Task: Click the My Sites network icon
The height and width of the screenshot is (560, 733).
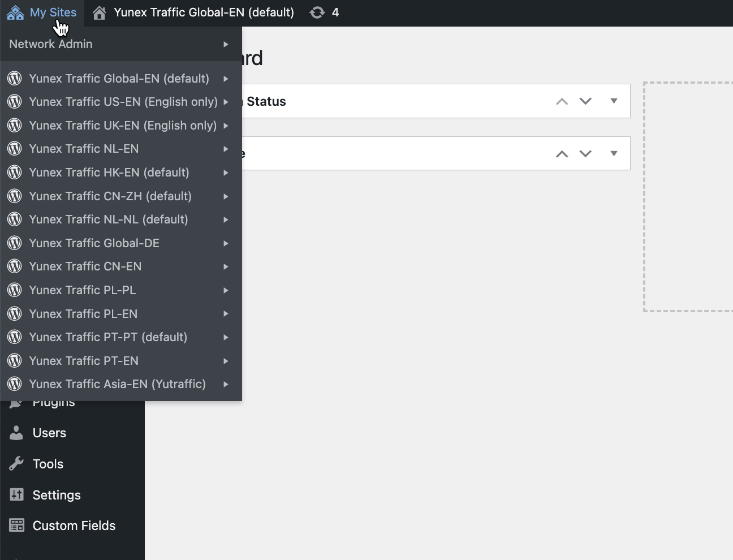Action: (15, 12)
